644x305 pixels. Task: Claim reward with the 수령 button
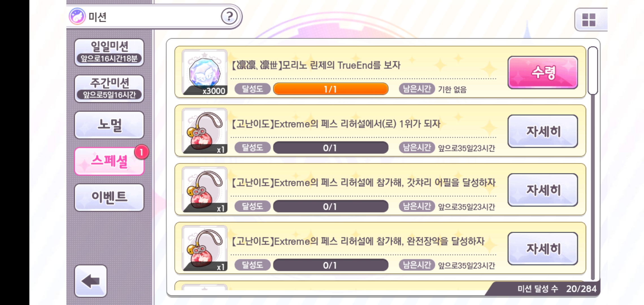(543, 73)
